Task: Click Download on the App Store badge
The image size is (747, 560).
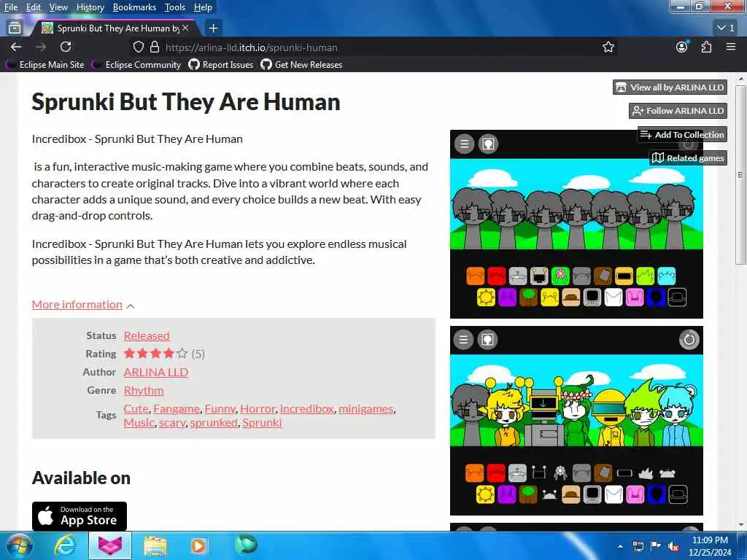Action: 79,516
